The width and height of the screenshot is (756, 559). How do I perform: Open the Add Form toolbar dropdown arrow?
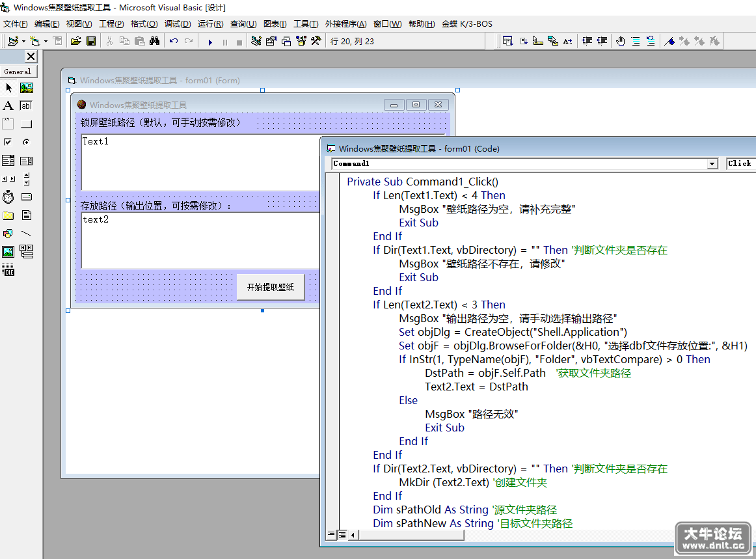click(x=46, y=42)
